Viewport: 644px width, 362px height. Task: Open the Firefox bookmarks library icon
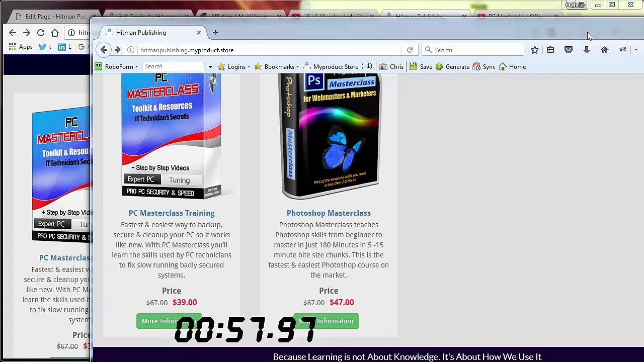point(550,50)
